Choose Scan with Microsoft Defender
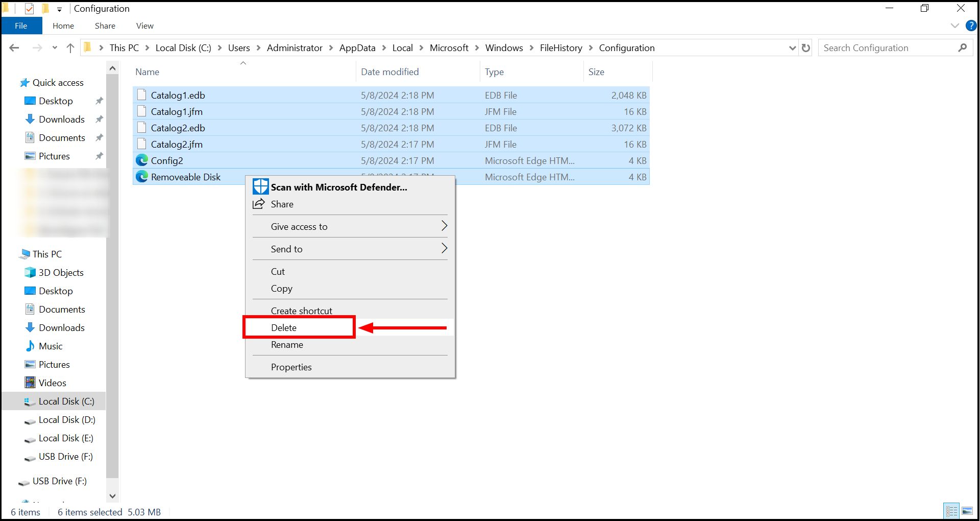980x521 pixels. 350,187
